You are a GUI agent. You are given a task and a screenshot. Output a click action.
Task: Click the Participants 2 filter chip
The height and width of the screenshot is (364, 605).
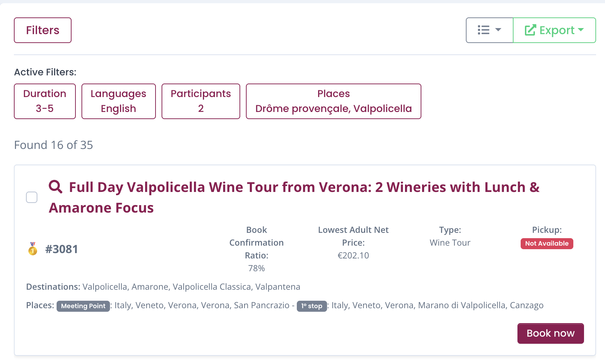coord(201,101)
